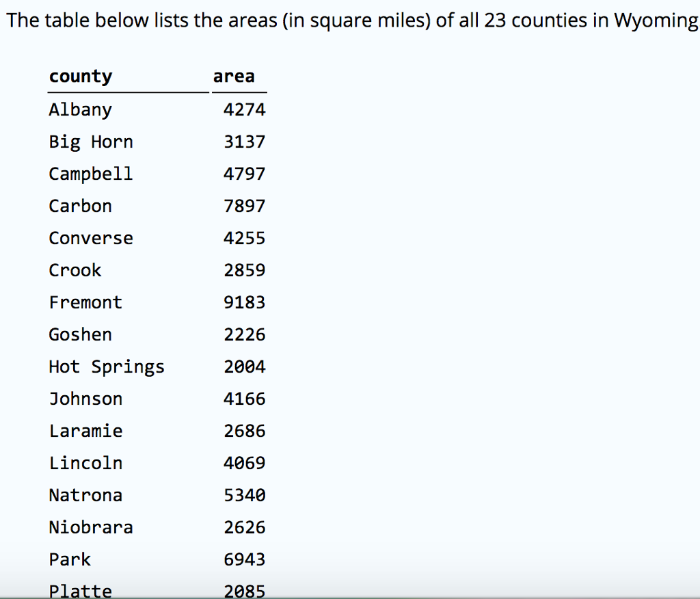
Task: Click the Johnson county name
Action: [x=85, y=399]
